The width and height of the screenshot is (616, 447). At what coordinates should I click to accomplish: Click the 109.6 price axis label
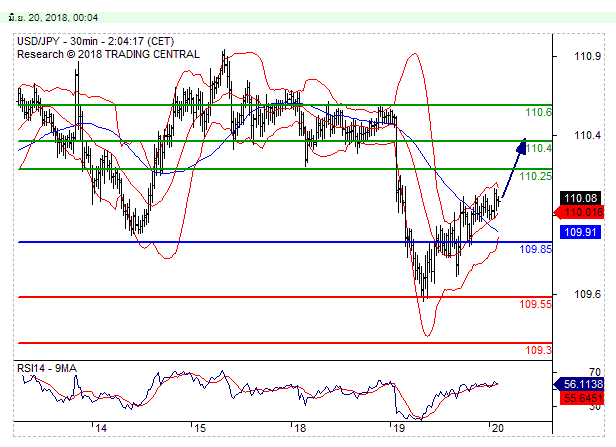click(587, 294)
